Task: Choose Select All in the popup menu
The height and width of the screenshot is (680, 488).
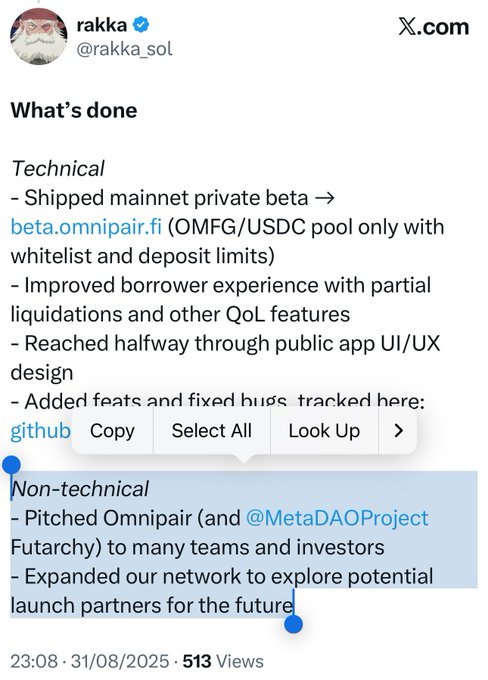Action: 212,431
